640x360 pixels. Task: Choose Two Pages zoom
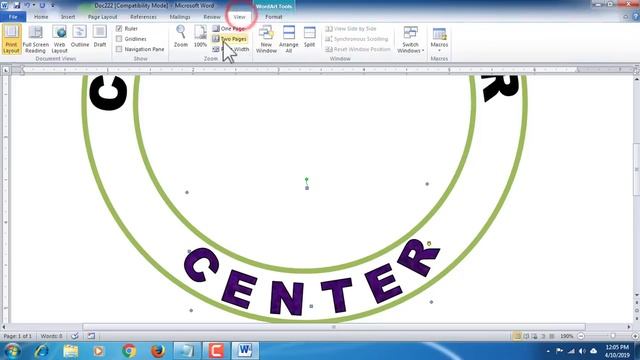coord(229,39)
